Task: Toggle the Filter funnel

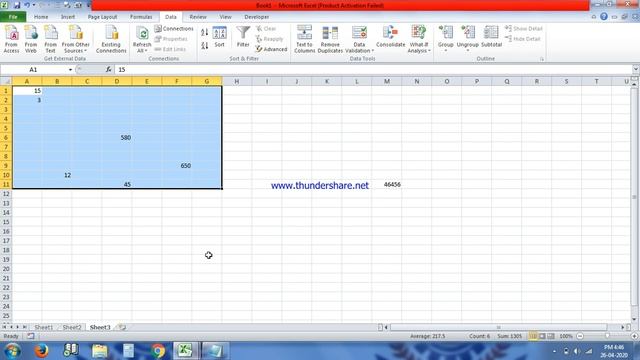Action: coord(243,37)
